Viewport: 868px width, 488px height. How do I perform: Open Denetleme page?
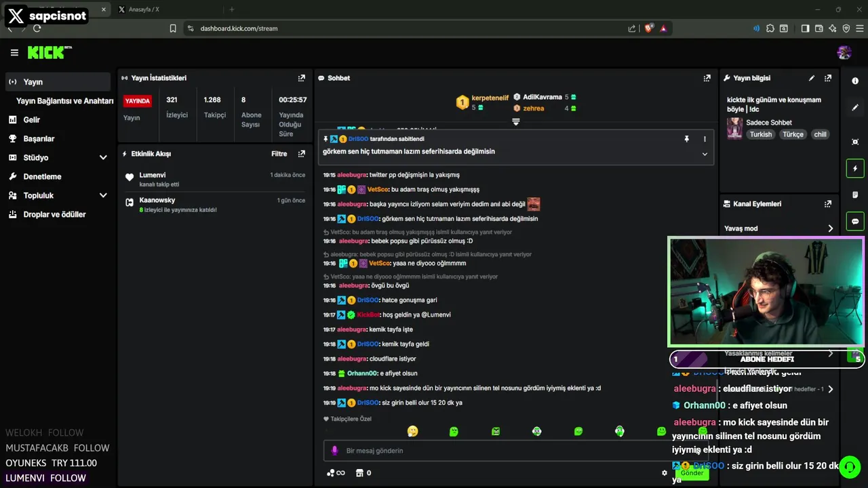tap(42, 177)
